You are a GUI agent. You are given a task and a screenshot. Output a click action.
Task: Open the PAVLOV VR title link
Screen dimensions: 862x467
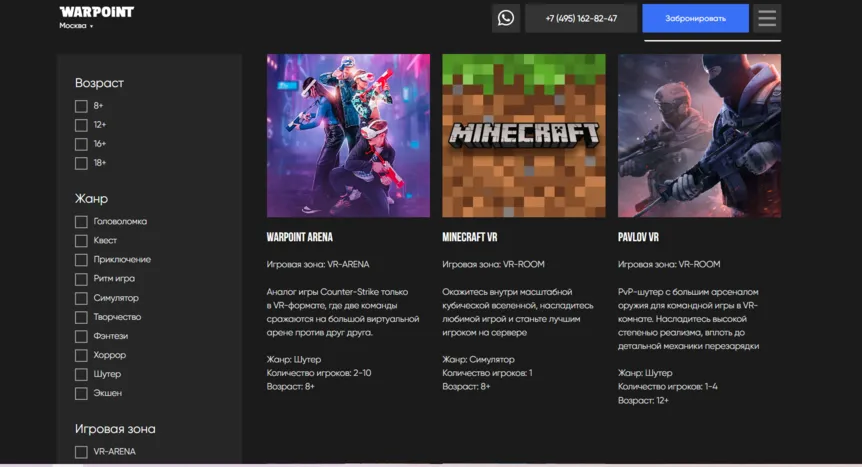click(638, 237)
